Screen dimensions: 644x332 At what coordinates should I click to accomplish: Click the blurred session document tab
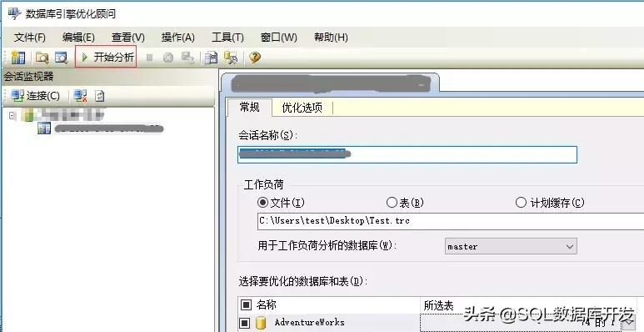[x=330, y=83]
